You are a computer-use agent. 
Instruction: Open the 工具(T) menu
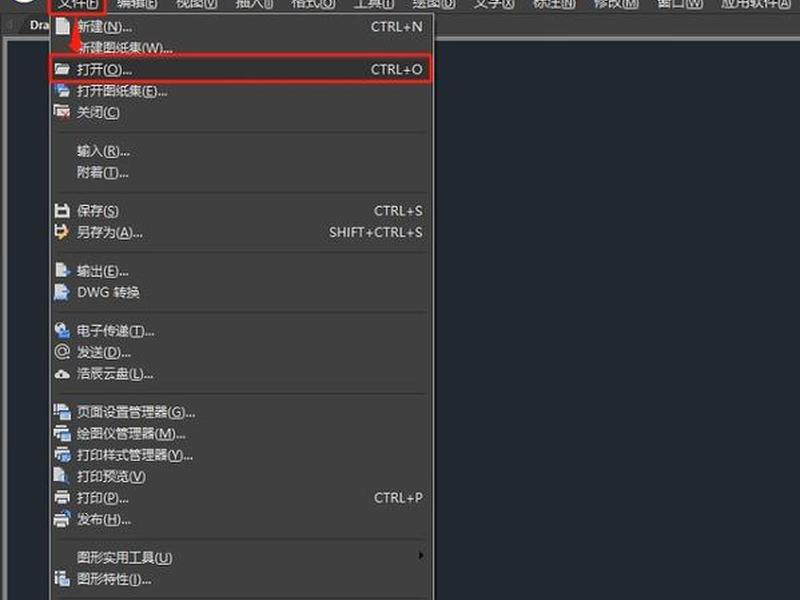point(374,4)
